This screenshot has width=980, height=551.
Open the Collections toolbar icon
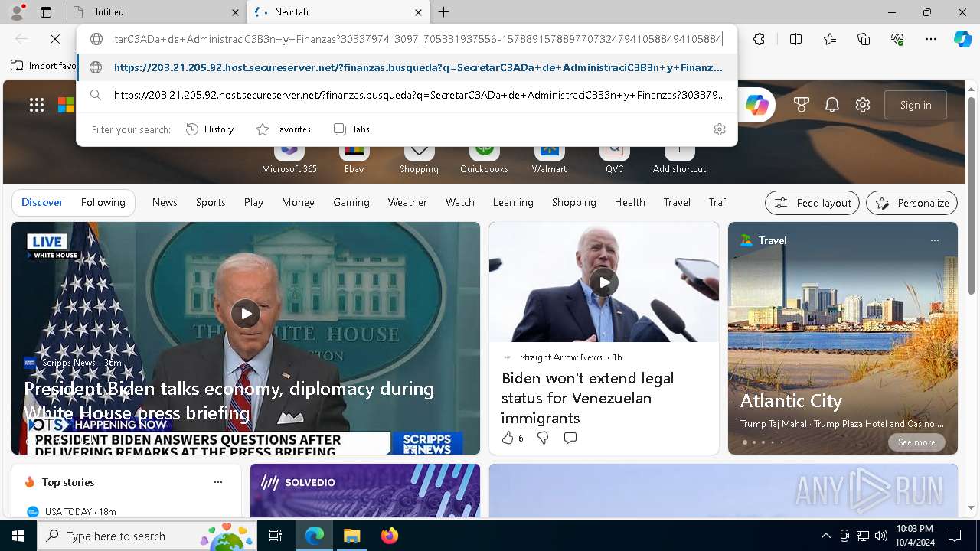point(864,39)
